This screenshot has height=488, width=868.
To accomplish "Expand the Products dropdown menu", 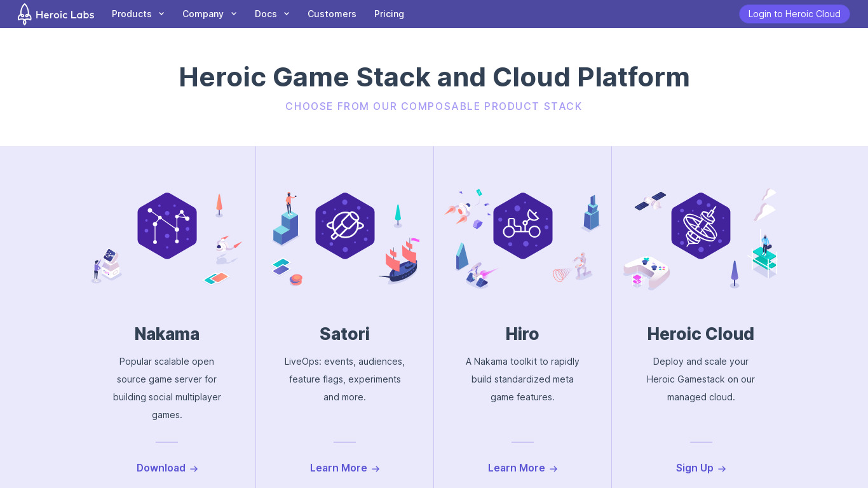I will 138,14.
